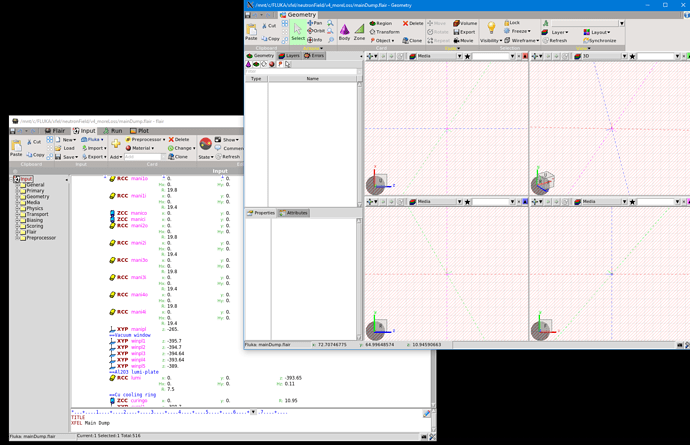The width and height of the screenshot is (690, 445).
Task: Click Refresh in the Geometry View group
Action: (x=554, y=40)
